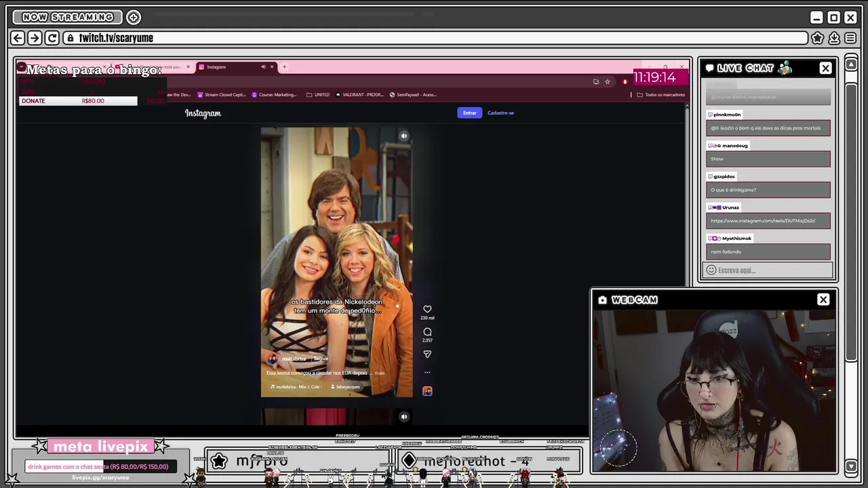The width and height of the screenshot is (868, 488).
Task: Open comments on the reel
Action: (x=427, y=332)
